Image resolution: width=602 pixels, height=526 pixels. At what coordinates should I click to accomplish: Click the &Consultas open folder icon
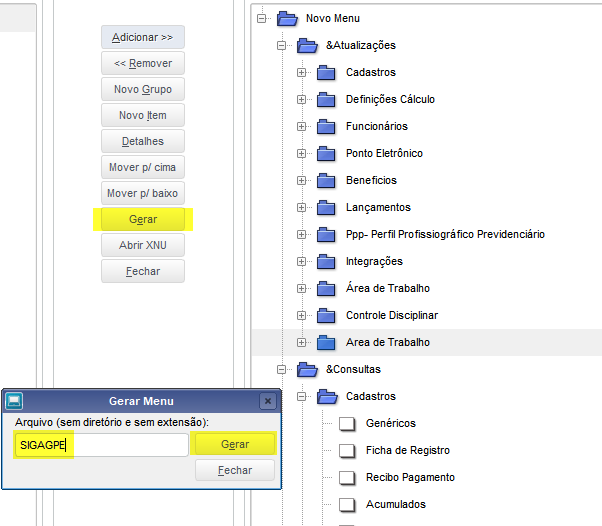pyautogui.click(x=307, y=369)
